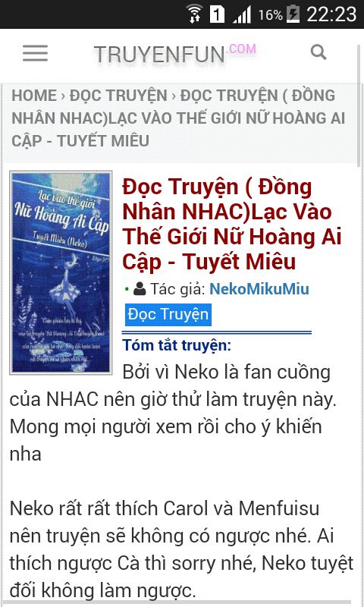The image size is (364, 607).
Task: Click the Tóm tắt truyện heading
Action: [x=177, y=345]
